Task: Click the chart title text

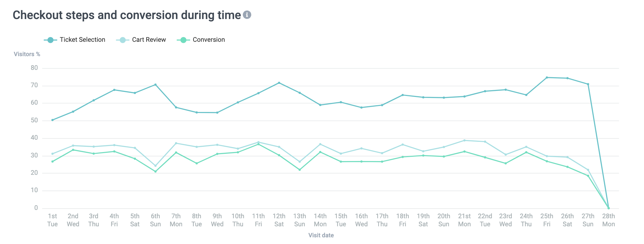Action: (127, 15)
